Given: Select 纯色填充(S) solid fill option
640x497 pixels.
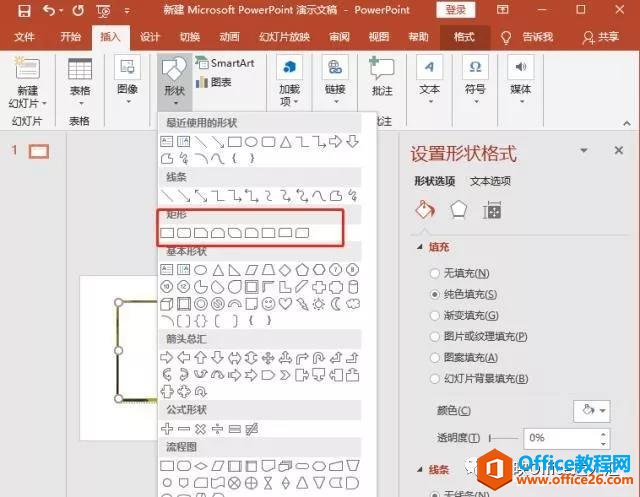Looking at the screenshot, I should click(464, 294).
